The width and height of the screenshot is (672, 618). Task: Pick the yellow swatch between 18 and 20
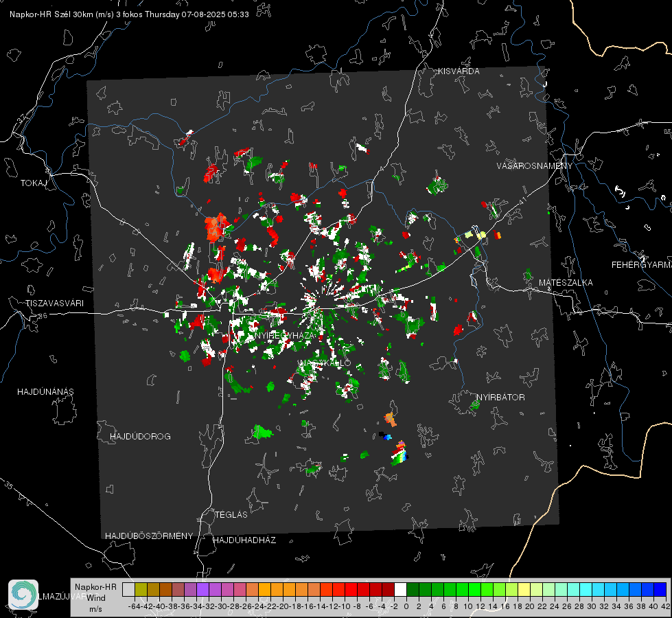(524, 589)
